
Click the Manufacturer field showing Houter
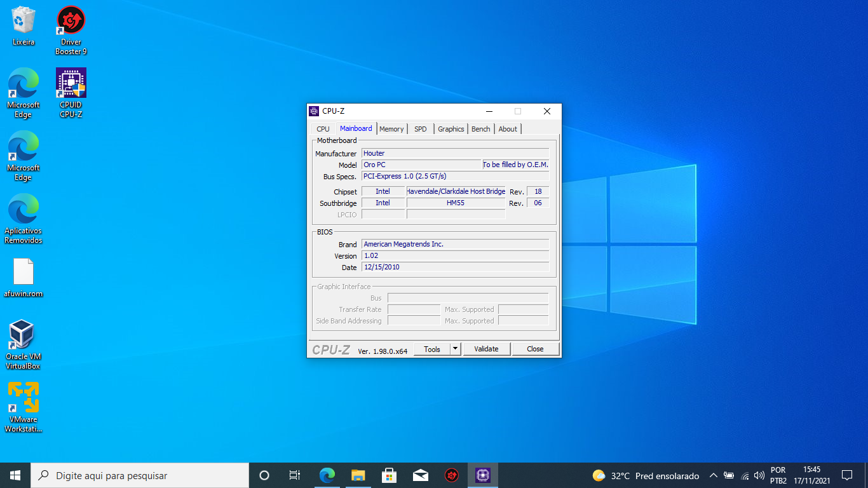[455, 153]
